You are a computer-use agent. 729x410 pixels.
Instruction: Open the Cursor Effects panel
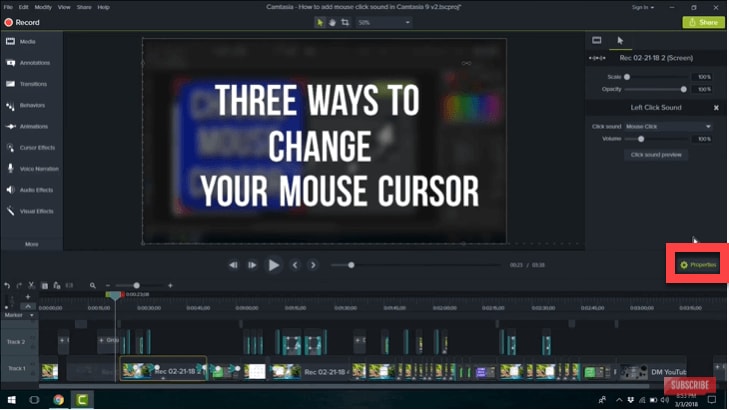(31, 148)
